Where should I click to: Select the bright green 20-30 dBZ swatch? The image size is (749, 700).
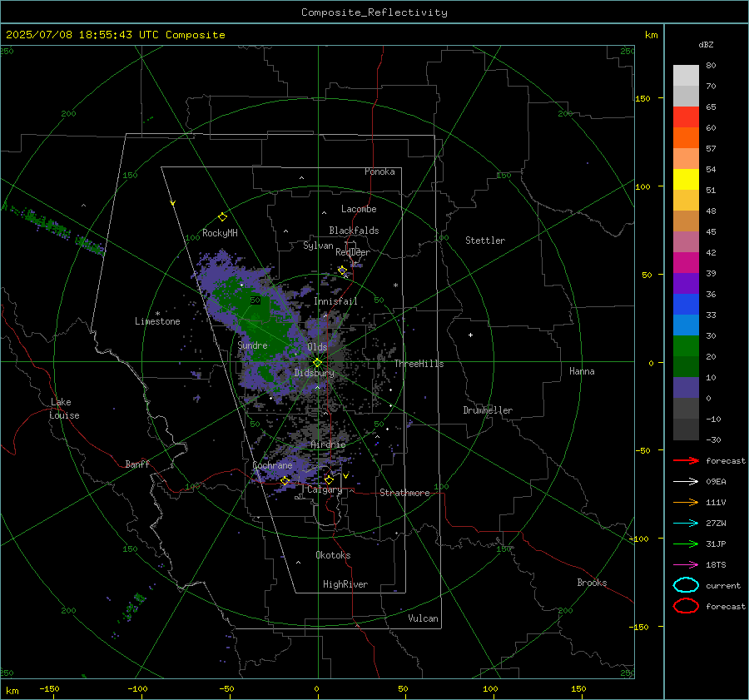click(x=686, y=345)
